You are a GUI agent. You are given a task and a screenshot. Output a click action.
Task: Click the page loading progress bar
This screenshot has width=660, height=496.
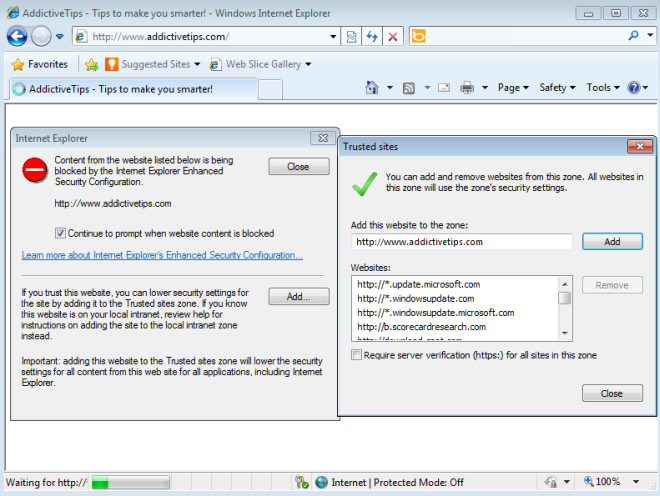130,483
